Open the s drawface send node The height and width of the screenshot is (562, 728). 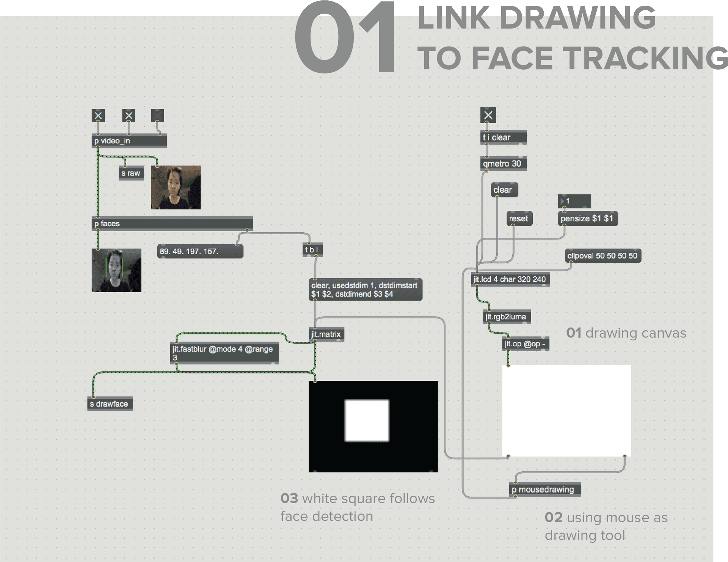[x=114, y=401]
